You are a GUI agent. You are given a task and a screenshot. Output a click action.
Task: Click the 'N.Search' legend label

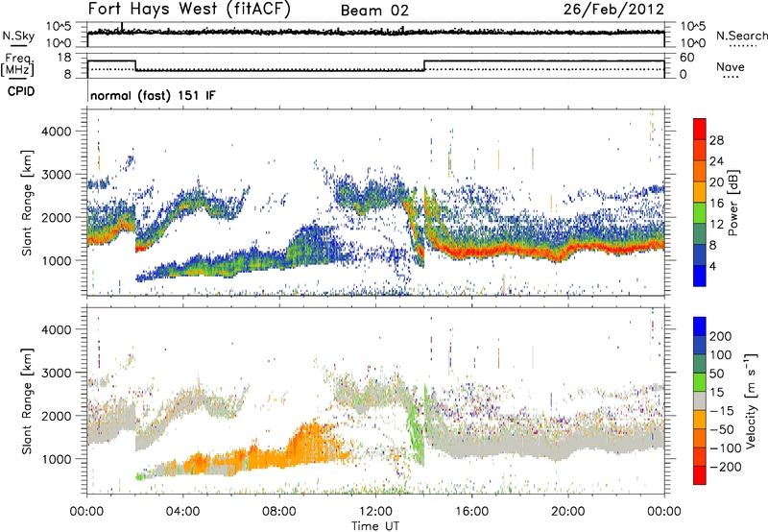pos(741,36)
